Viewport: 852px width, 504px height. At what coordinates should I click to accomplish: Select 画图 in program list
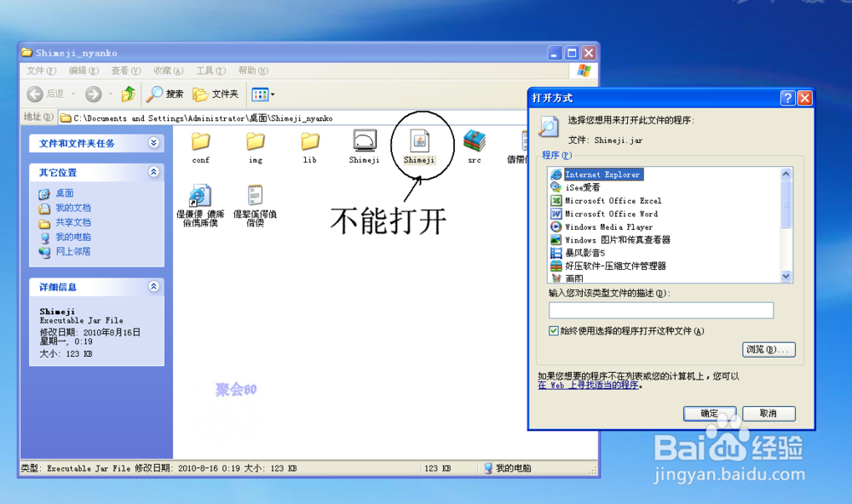[x=573, y=278]
